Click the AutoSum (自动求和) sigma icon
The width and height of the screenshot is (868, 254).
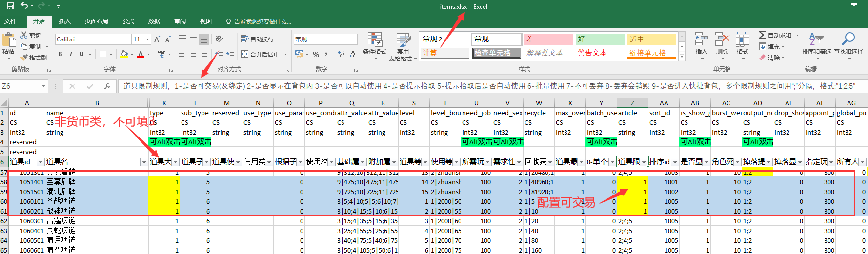pos(762,35)
